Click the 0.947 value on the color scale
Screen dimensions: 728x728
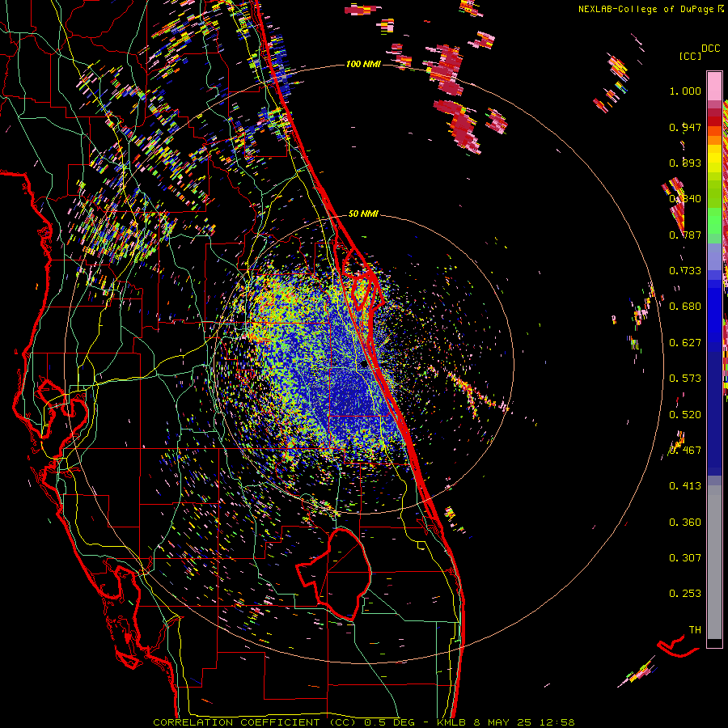pyautogui.click(x=685, y=127)
